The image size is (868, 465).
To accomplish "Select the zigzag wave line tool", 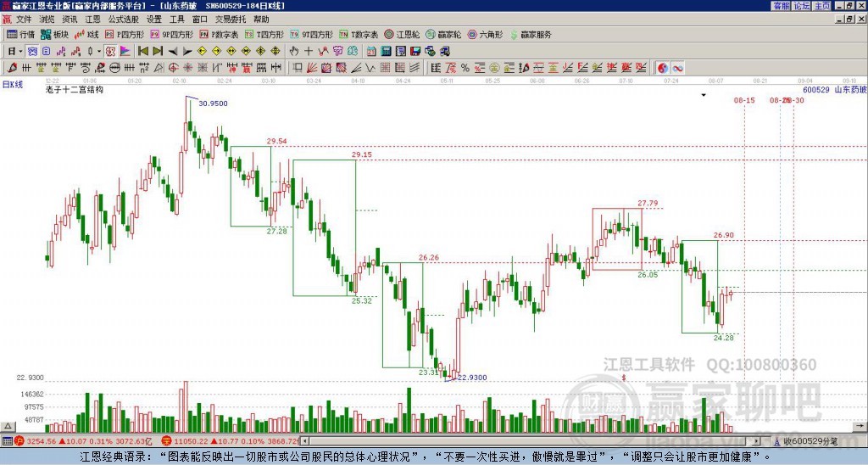I will 371,68.
